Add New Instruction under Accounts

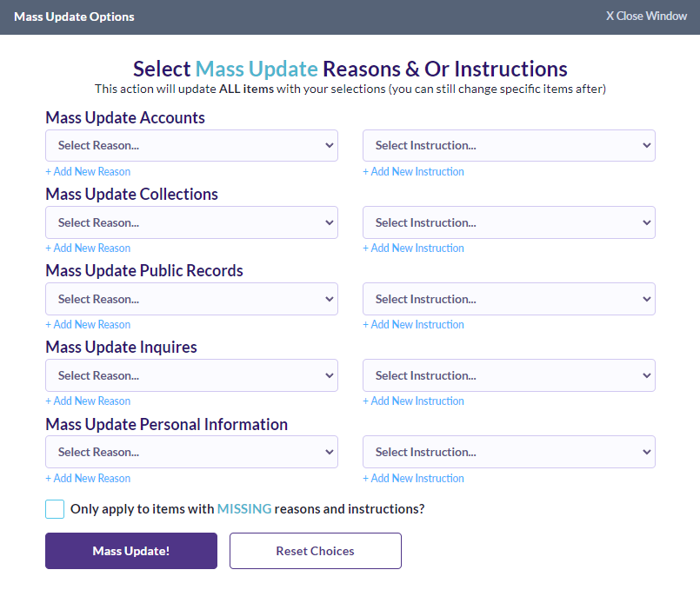pos(413,172)
